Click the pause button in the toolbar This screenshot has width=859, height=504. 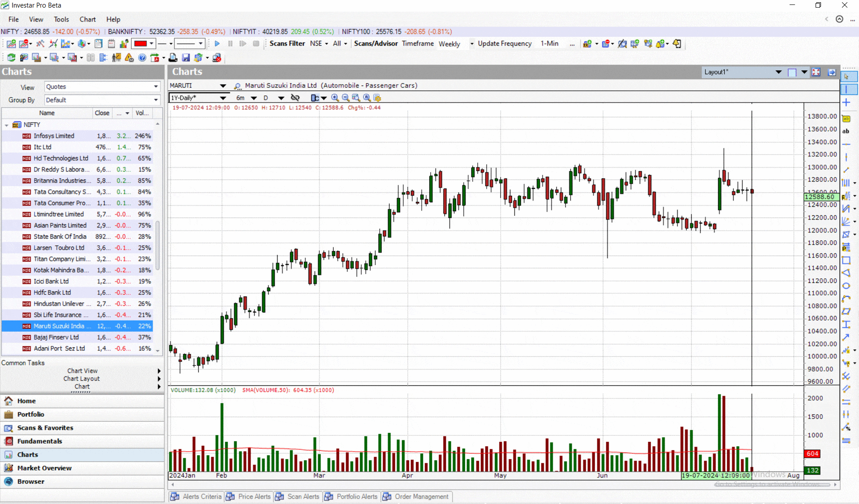[x=230, y=43]
